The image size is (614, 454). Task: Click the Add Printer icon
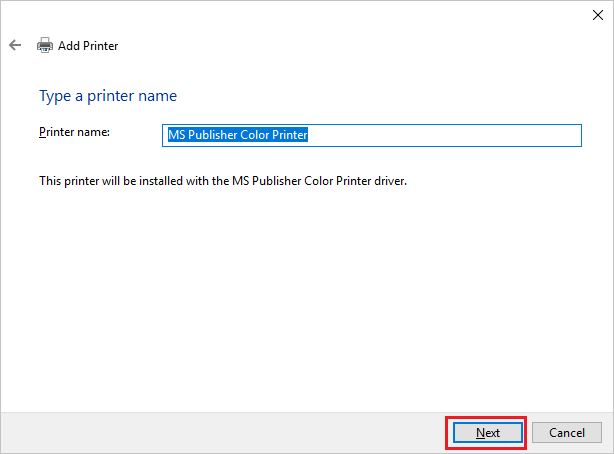pos(45,45)
